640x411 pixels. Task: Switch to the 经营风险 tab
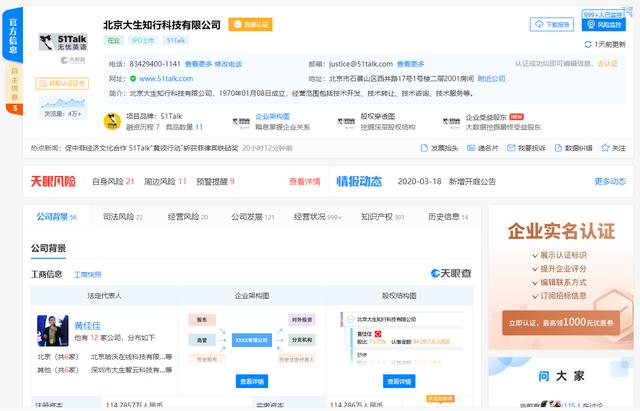pyautogui.click(x=188, y=217)
